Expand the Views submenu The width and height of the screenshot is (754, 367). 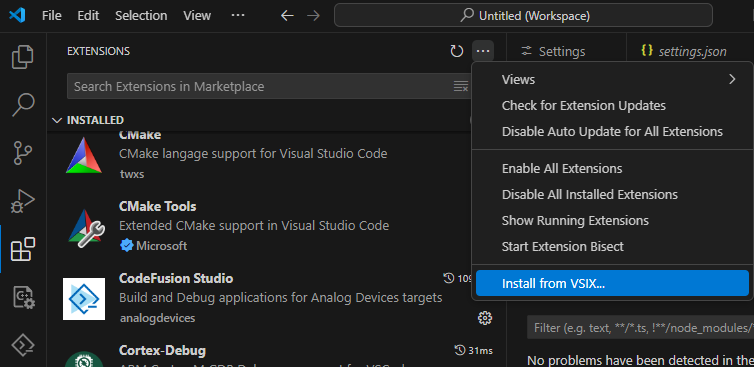(x=612, y=79)
